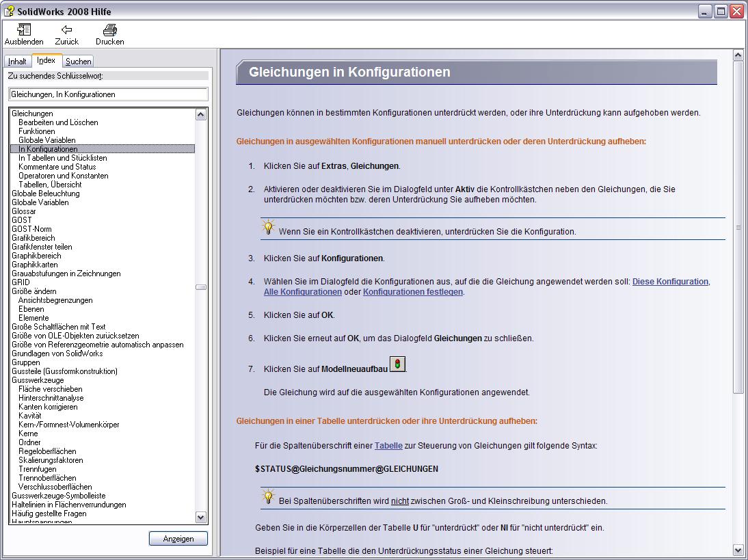
Task: Select the Ebenen index entry
Action: coord(31,309)
